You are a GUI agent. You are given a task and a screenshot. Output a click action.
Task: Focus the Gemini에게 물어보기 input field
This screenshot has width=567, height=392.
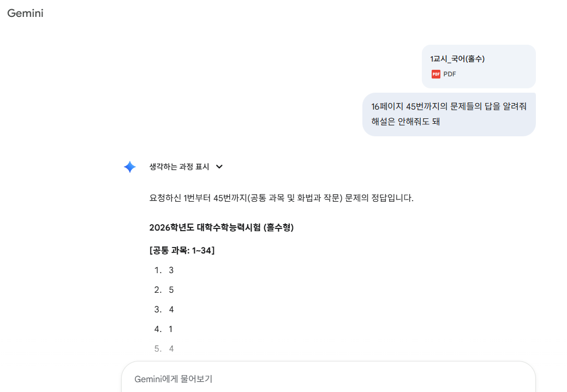click(x=327, y=378)
